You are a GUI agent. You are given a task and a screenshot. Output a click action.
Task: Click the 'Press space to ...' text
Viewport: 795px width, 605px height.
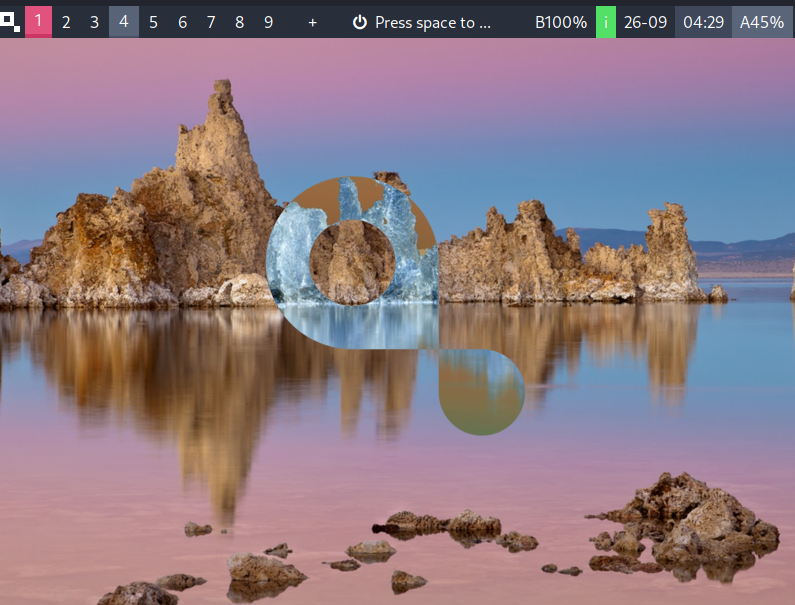pyautogui.click(x=432, y=23)
